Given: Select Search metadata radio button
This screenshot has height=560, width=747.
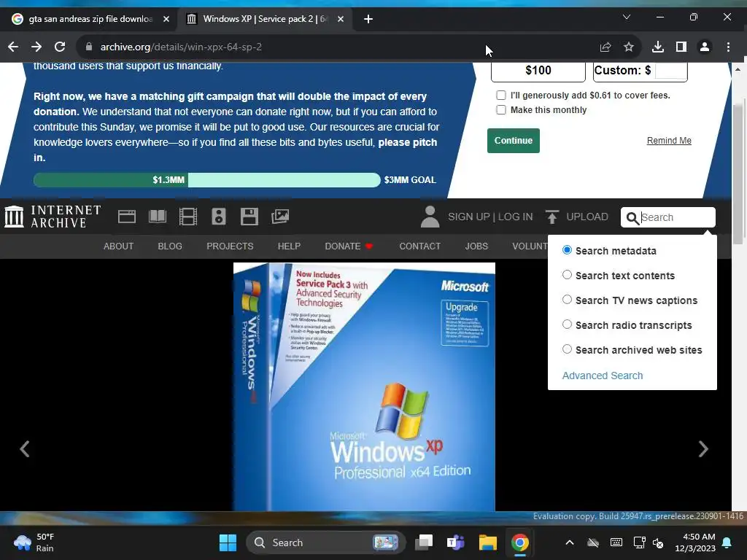Looking at the screenshot, I should (x=567, y=250).
